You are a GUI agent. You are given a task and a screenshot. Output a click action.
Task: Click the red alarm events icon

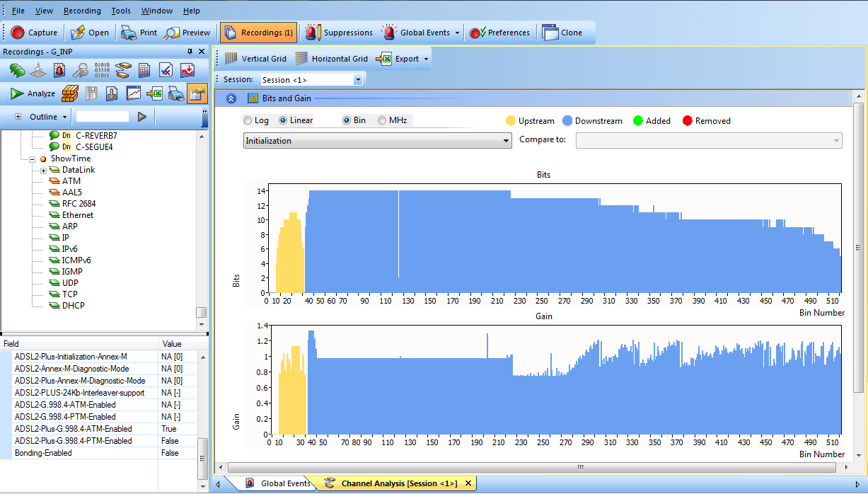(59, 70)
